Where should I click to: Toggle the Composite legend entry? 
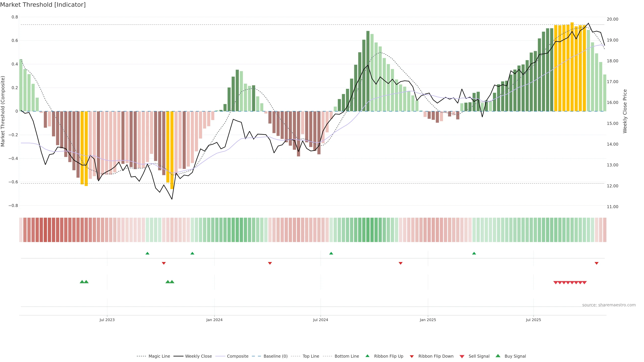tap(237, 356)
